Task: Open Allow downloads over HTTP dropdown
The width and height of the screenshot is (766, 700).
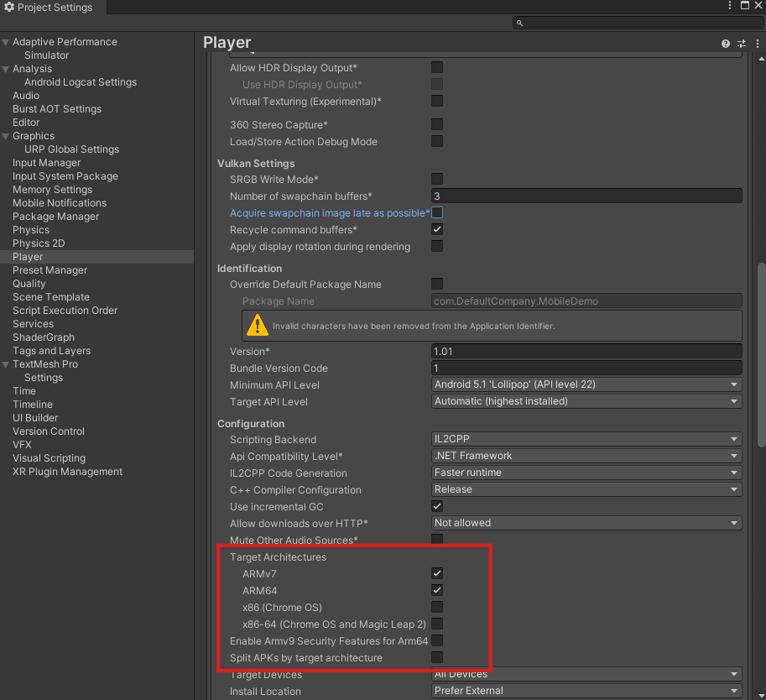Action: [x=586, y=523]
